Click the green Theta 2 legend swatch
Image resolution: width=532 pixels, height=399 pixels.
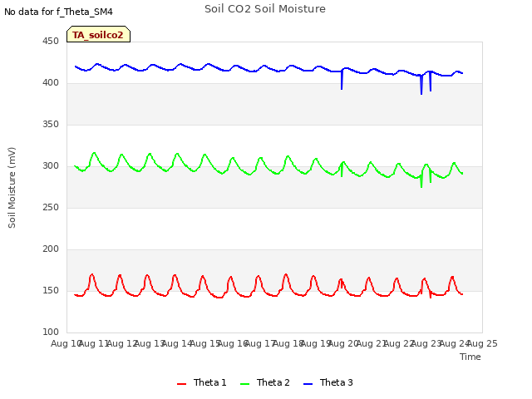(244, 384)
